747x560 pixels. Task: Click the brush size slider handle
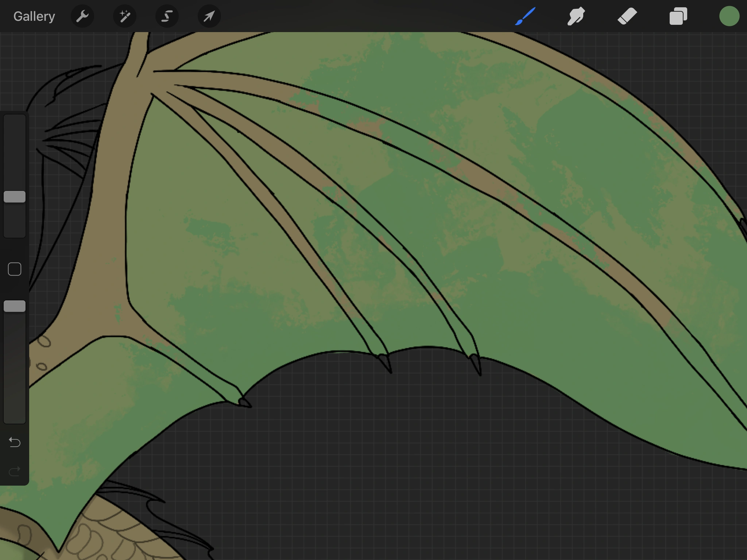tap(15, 197)
